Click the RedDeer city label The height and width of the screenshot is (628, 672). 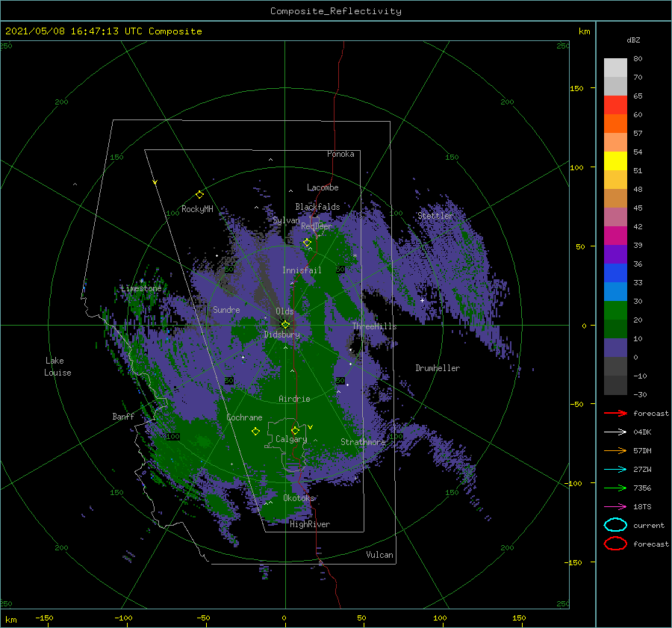(317, 226)
